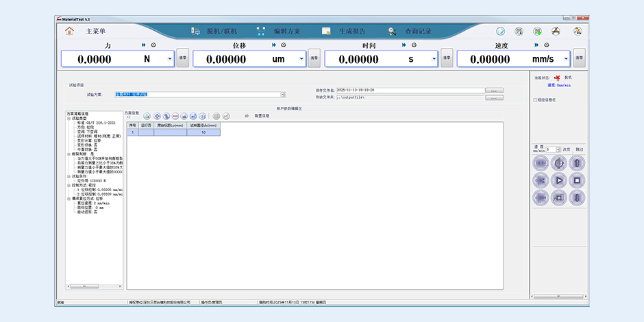Image resolution: width=644 pixels, height=322 pixels.
Task: Click the crosshead move-down arrow button
Action: coord(578,197)
